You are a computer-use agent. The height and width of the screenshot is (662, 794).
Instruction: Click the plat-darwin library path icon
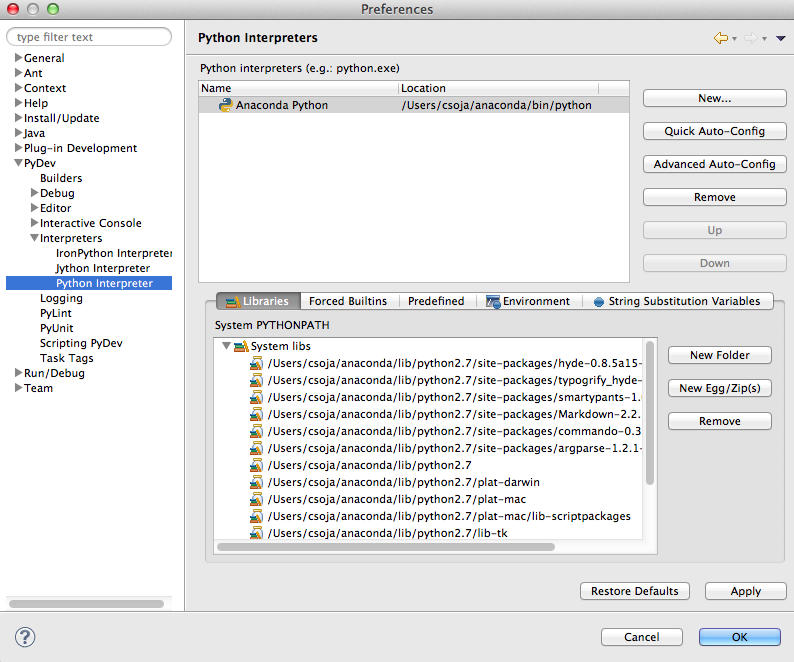[x=257, y=482]
